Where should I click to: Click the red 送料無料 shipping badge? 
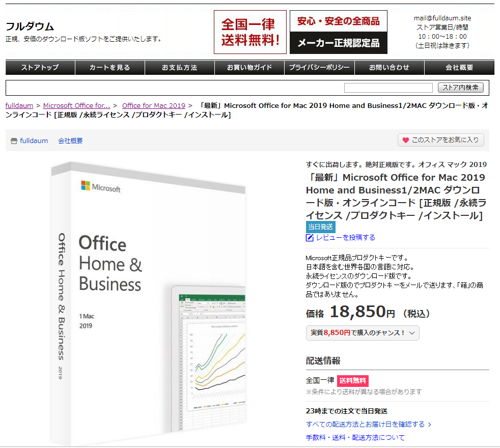click(352, 380)
